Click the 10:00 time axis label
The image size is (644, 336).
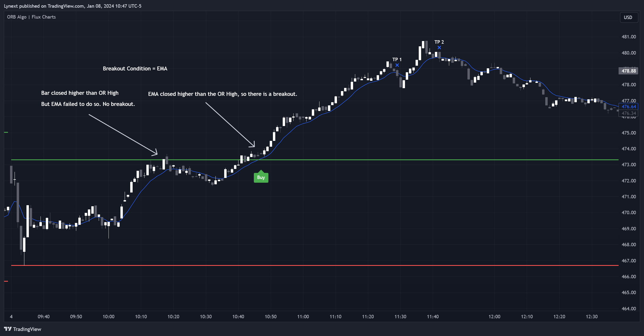coord(109,317)
